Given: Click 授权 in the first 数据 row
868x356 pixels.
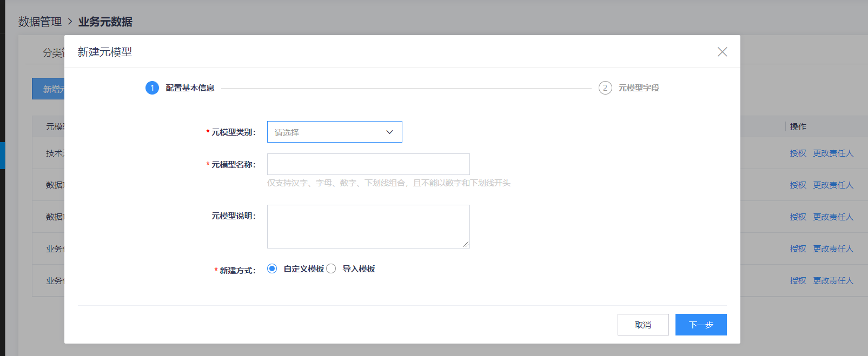Looking at the screenshot, I should point(798,185).
